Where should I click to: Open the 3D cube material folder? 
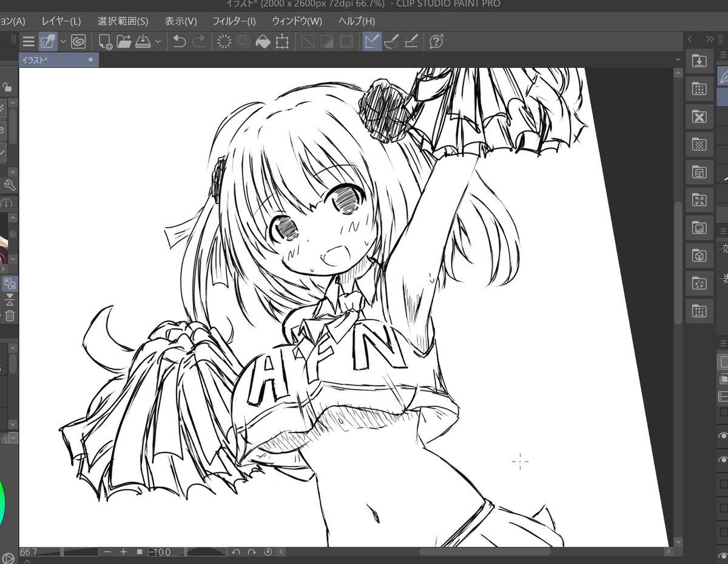[699, 256]
